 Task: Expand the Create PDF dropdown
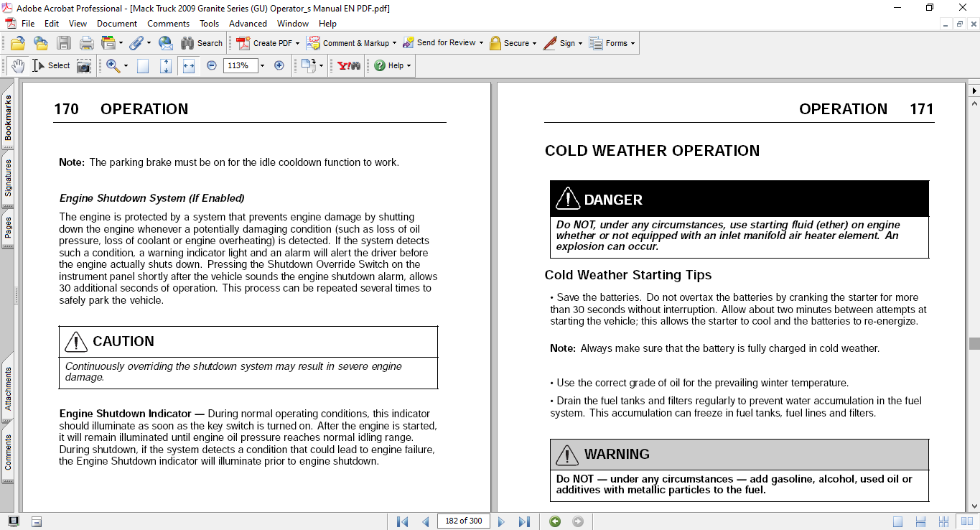298,43
